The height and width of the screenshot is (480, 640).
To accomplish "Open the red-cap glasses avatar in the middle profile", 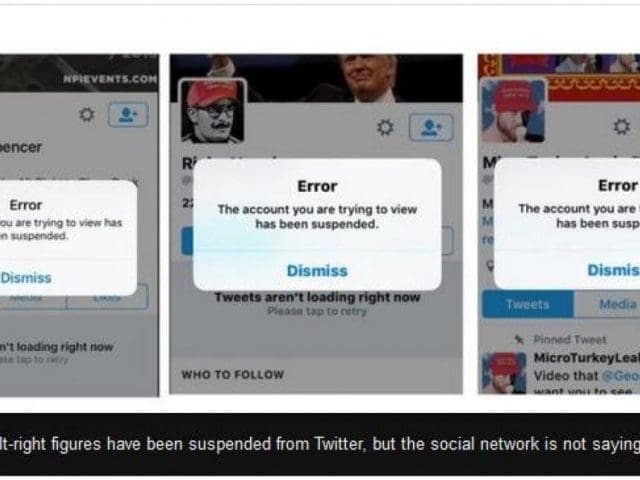I will [x=213, y=111].
